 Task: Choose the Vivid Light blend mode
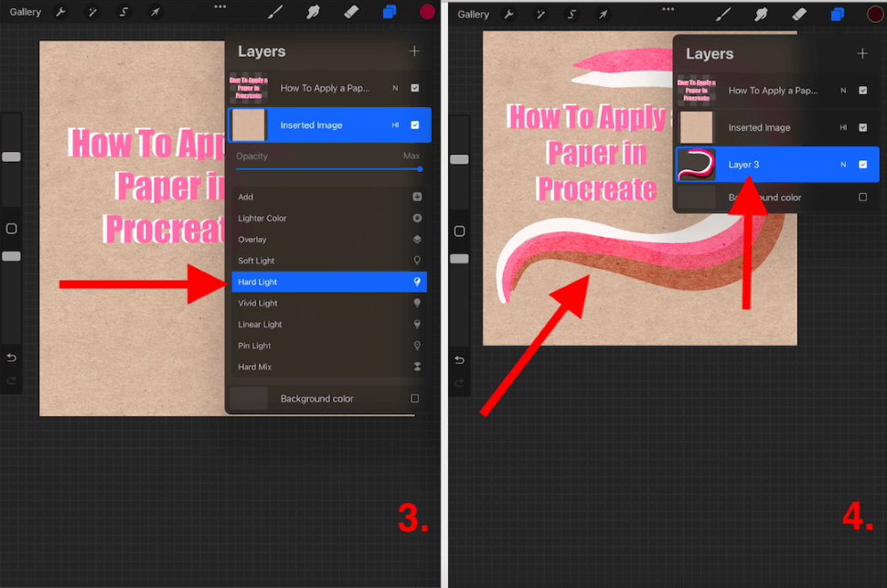(x=329, y=303)
